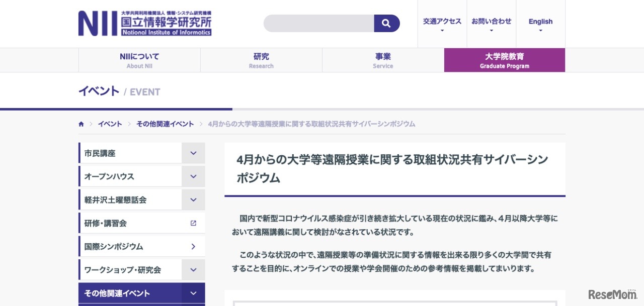Open the external link icon beside 研修・講習会
This screenshot has height=306, width=644.
click(x=193, y=223)
